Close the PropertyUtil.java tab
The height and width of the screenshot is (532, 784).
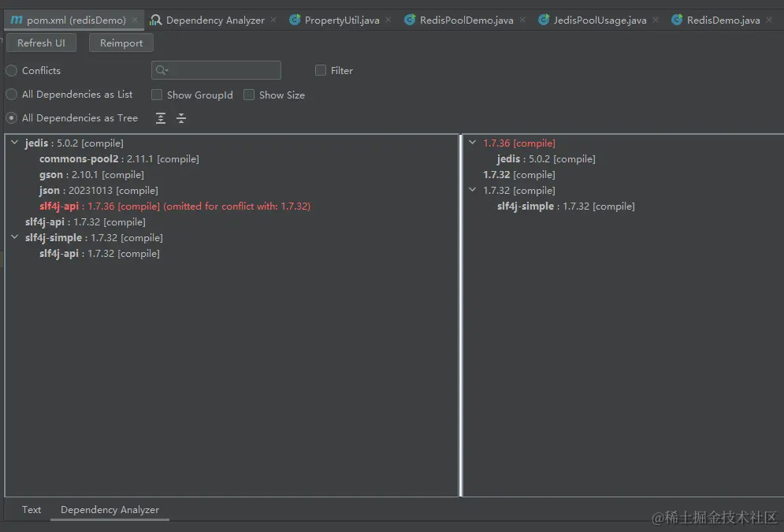(x=388, y=20)
